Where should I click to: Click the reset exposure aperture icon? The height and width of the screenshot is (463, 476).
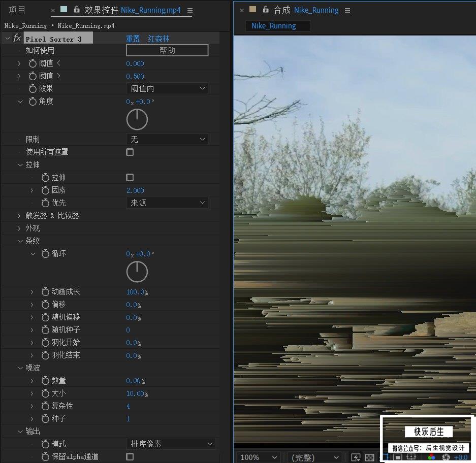click(446, 457)
